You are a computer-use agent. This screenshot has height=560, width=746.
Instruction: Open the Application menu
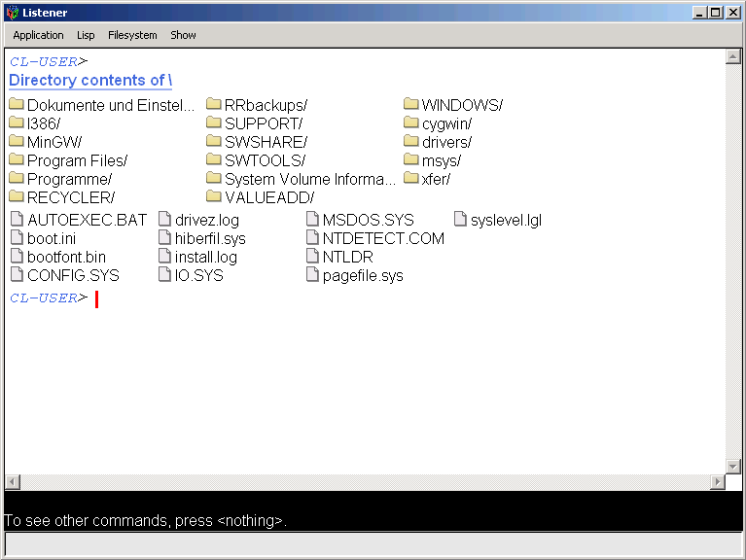[x=38, y=35]
